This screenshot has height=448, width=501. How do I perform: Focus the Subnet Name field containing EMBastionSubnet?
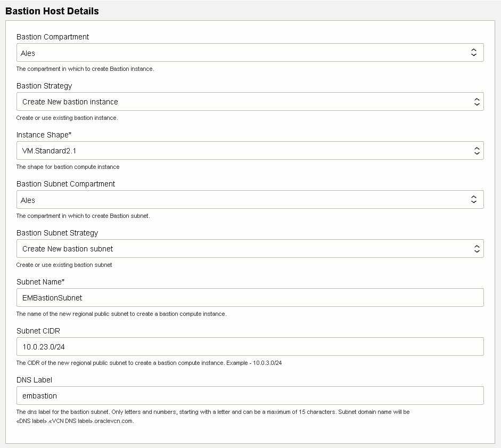tap(249, 298)
